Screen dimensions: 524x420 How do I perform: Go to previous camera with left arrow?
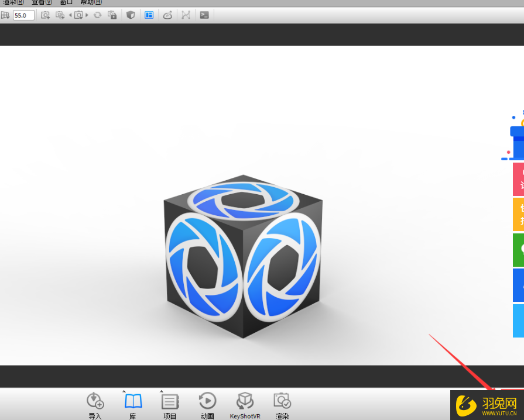(x=70, y=15)
